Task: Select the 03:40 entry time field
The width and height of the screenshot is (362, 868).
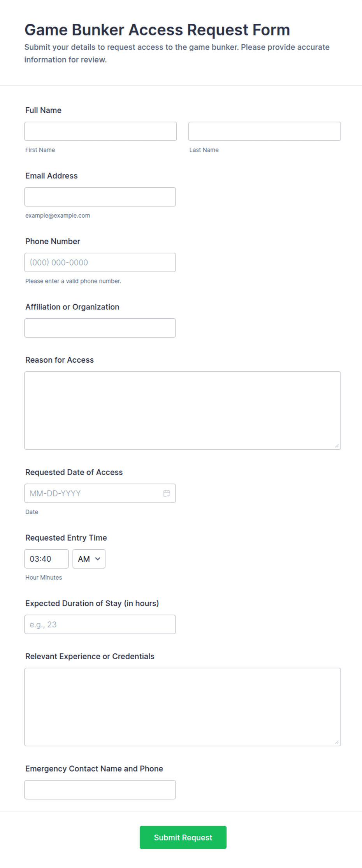Action: pos(46,559)
